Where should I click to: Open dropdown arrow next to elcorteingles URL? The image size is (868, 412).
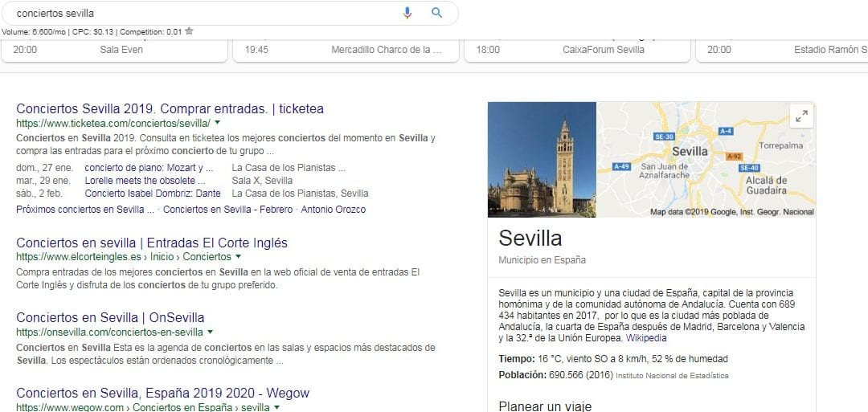click(x=238, y=257)
